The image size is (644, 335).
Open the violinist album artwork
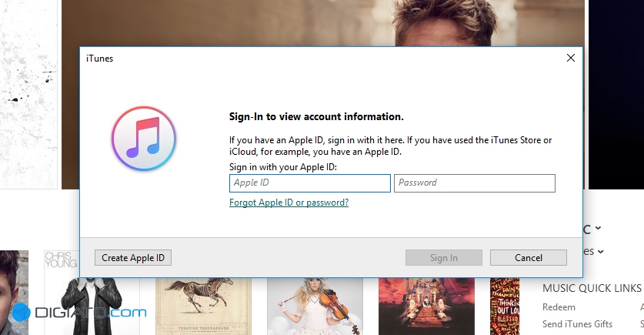coord(315,307)
